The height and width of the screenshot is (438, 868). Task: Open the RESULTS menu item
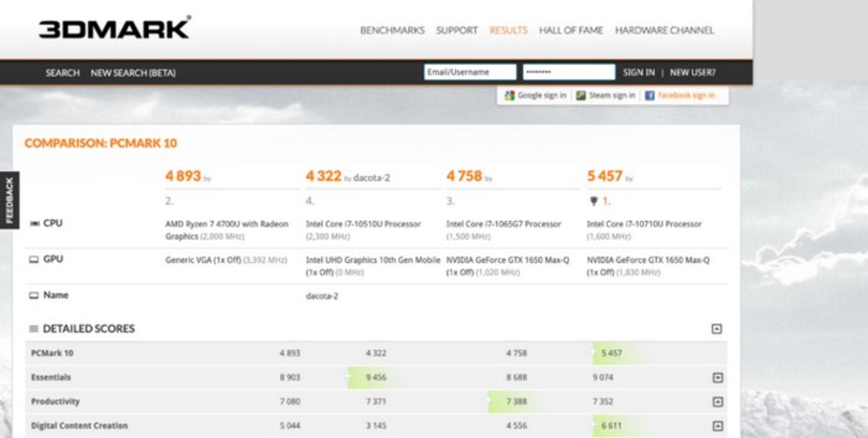click(509, 31)
